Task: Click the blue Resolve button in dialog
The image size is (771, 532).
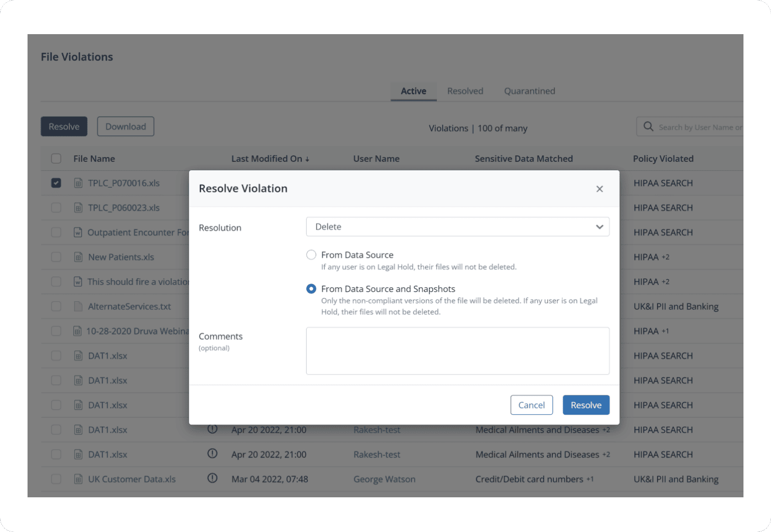Action: (x=586, y=405)
